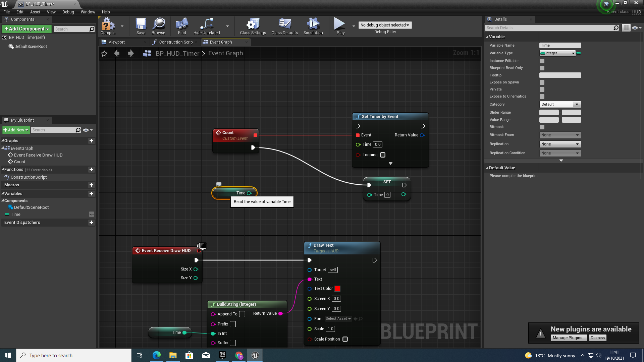Tick the Private variable checkbox
Image resolution: width=644 pixels, height=362 pixels.
click(x=542, y=89)
